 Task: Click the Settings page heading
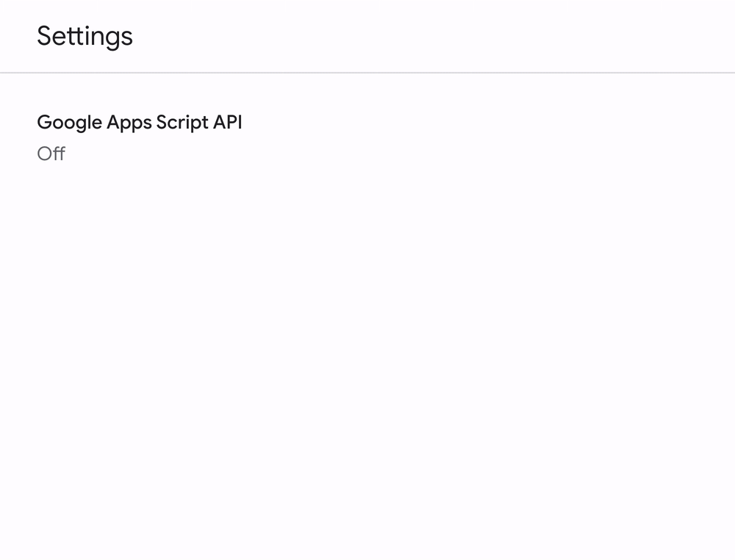(x=85, y=36)
